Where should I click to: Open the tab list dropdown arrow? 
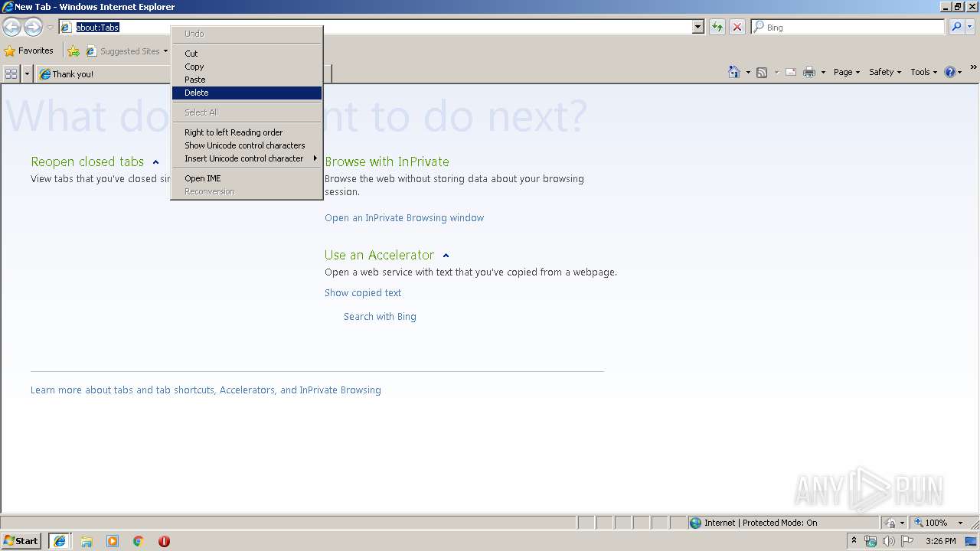click(28, 73)
